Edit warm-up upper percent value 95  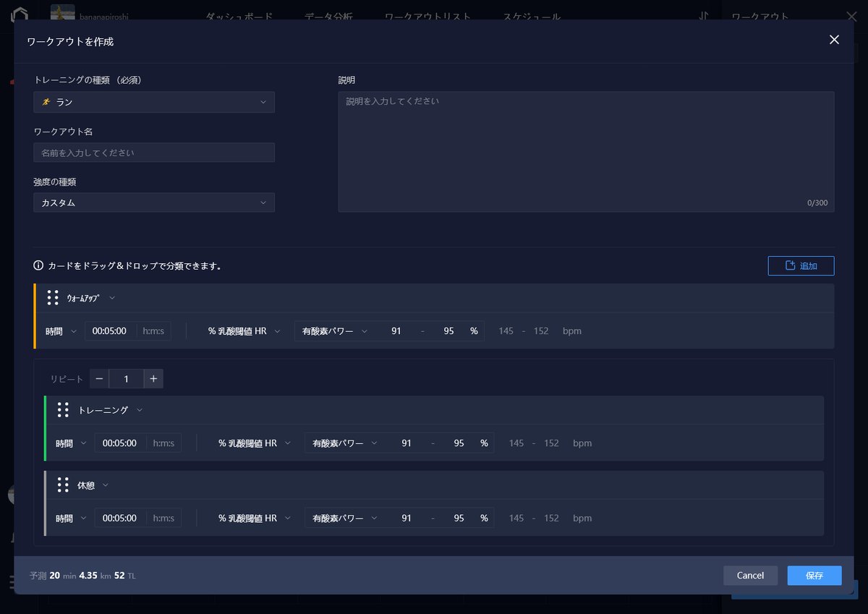[448, 331]
